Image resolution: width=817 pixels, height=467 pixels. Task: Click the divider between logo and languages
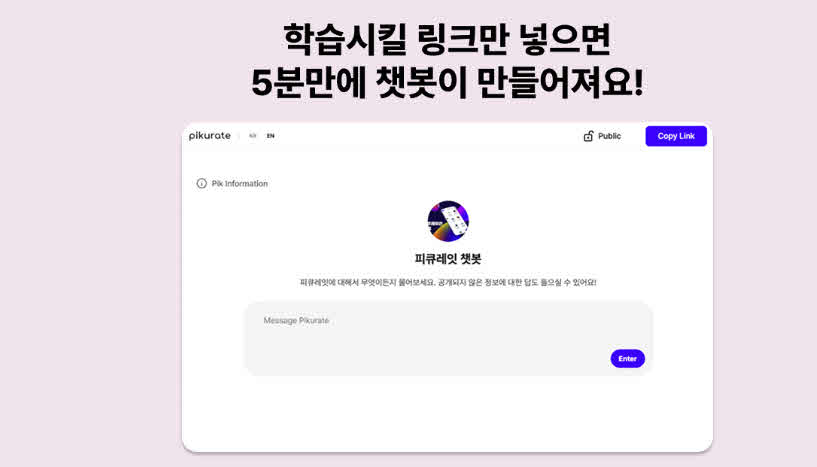click(239, 136)
